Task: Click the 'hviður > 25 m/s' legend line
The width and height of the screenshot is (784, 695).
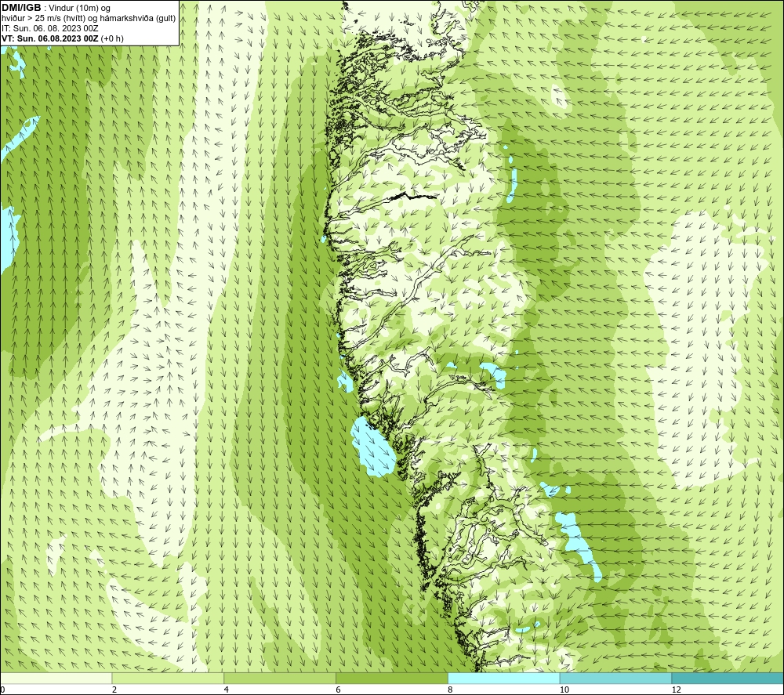Action: [89, 19]
